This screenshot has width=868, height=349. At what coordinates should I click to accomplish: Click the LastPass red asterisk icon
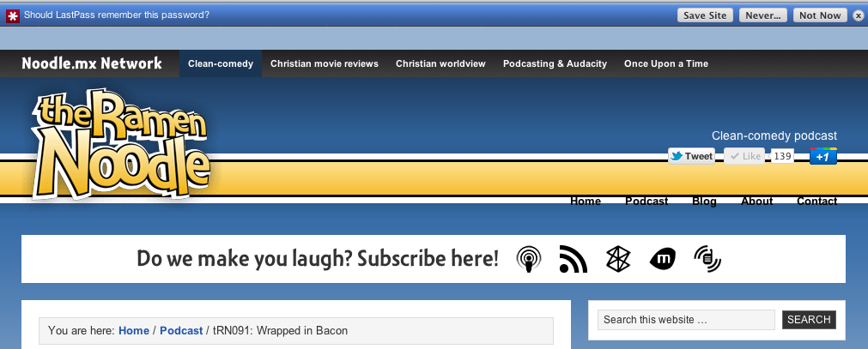13,15
